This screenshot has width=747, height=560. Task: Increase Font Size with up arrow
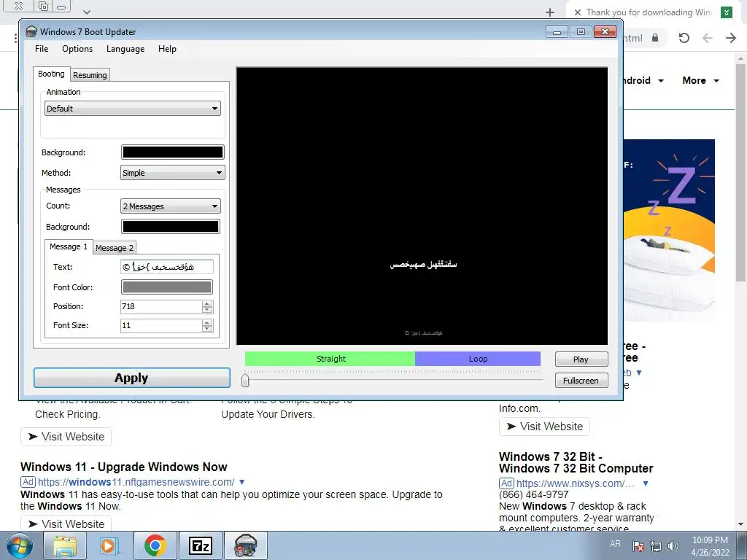pos(207,322)
